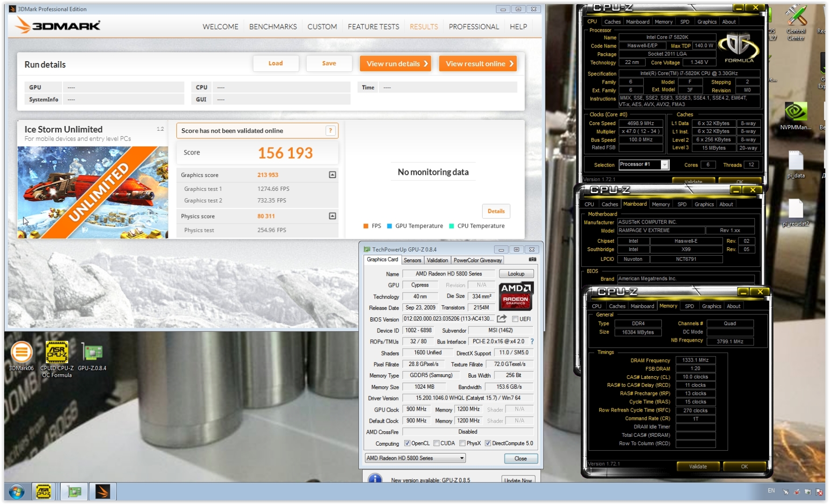Viewport: 829px width, 504px height.
Task: Click the "156 193" score value
Action: [x=285, y=153]
